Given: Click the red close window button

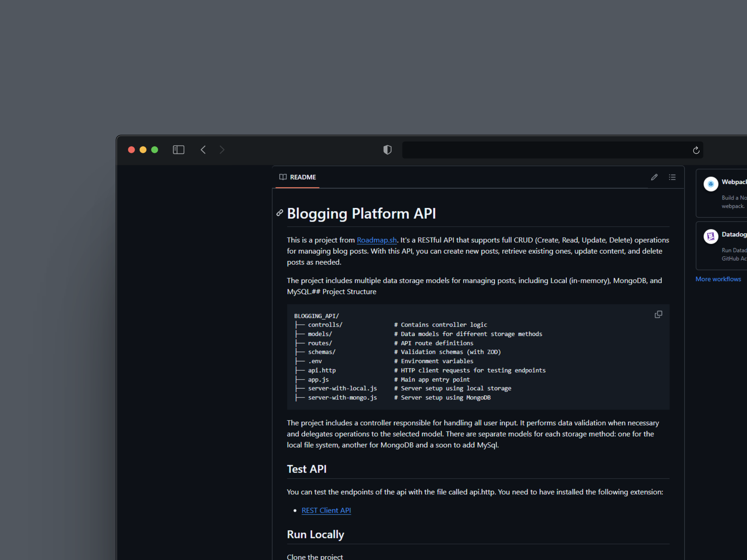Looking at the screenshot, I should [132, 150].
